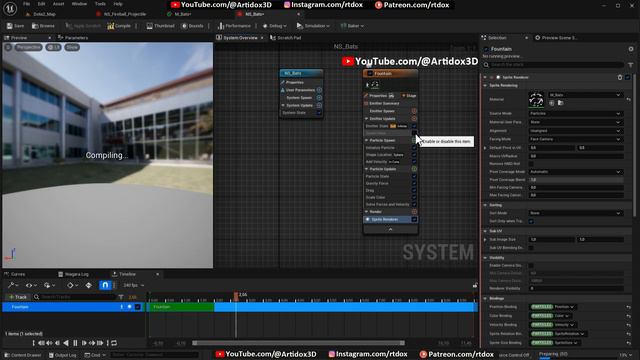Click Browse in the toolbar
Viewport: 640px width, 360px height.
click(x=43, y=26)
